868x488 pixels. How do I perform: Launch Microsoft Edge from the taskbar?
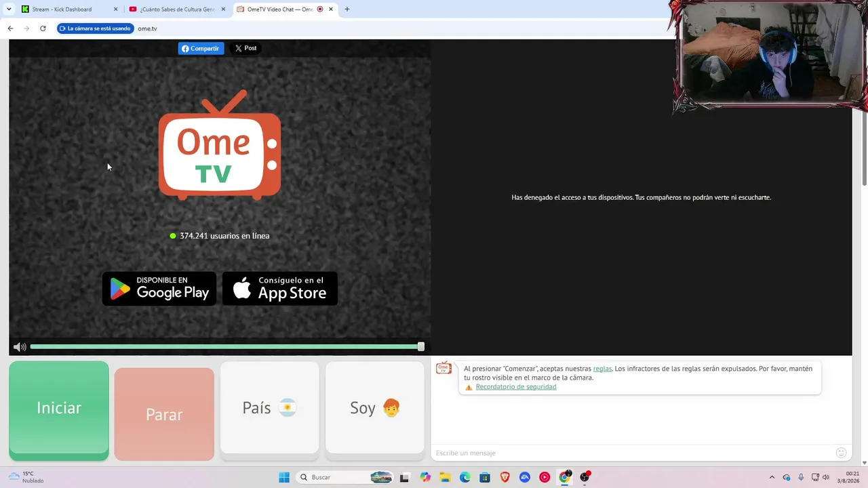(x=465, y=477)
